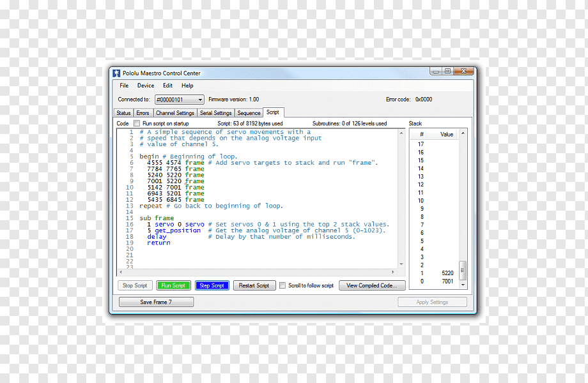This screenshot has height=383, width=588.
Task: Click the # column header in Stack
Action: [421, 135]
